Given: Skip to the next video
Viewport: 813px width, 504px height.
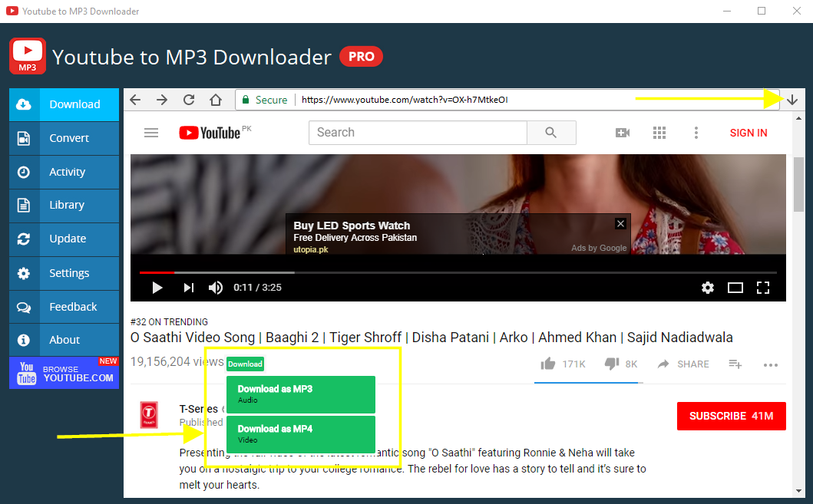Looking at the screenshot, I should pyautogui.click(x=189, y=288).
